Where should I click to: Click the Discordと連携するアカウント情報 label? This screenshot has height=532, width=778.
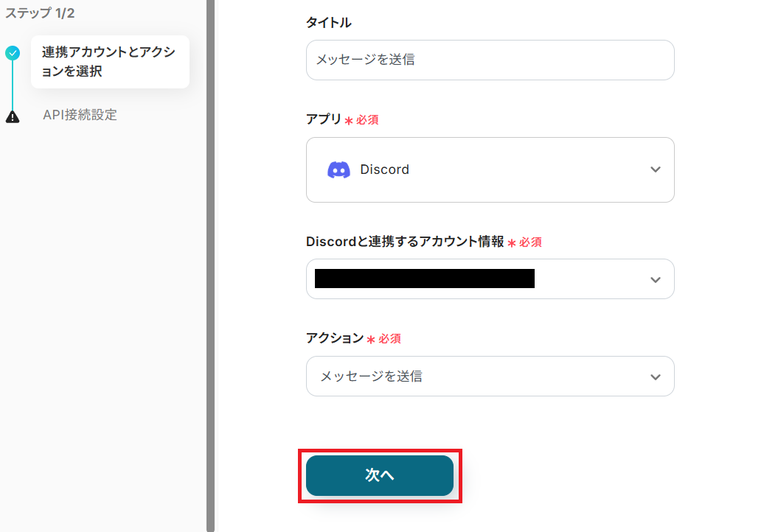(x=405, y=242)
